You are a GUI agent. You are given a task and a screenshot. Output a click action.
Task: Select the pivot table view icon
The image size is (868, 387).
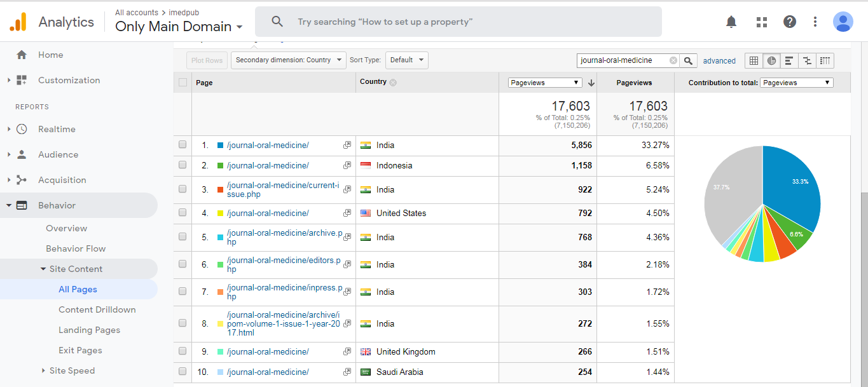click(x=825, y=60)
